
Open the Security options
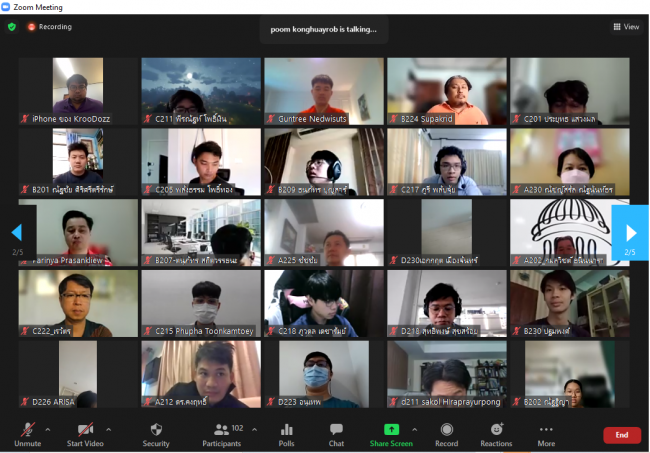[x=155, y=434]
